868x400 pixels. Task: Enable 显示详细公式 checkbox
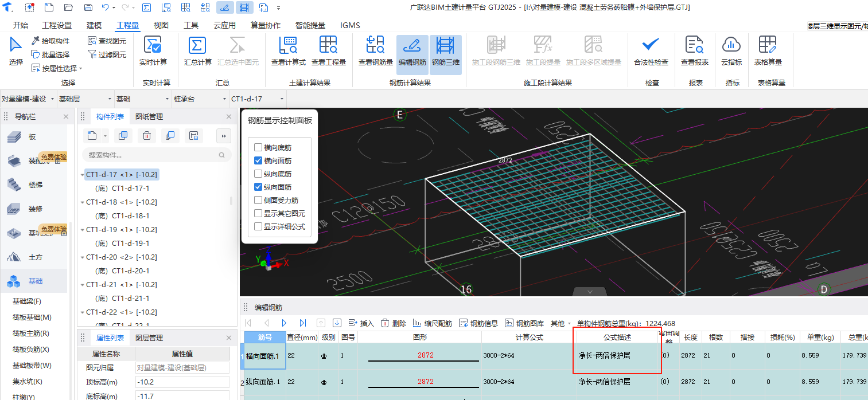(x=258, y=226)
